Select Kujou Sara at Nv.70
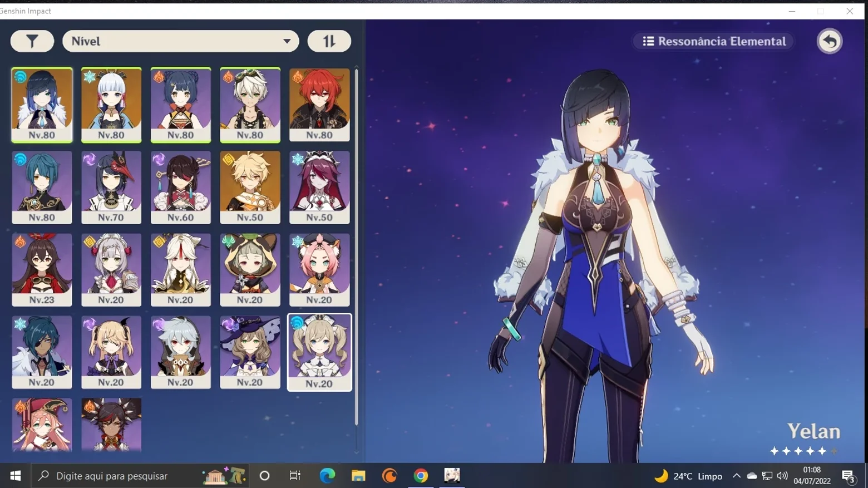Image resolution: width=868 pixels, height=488 pixels. click(111, 187)
